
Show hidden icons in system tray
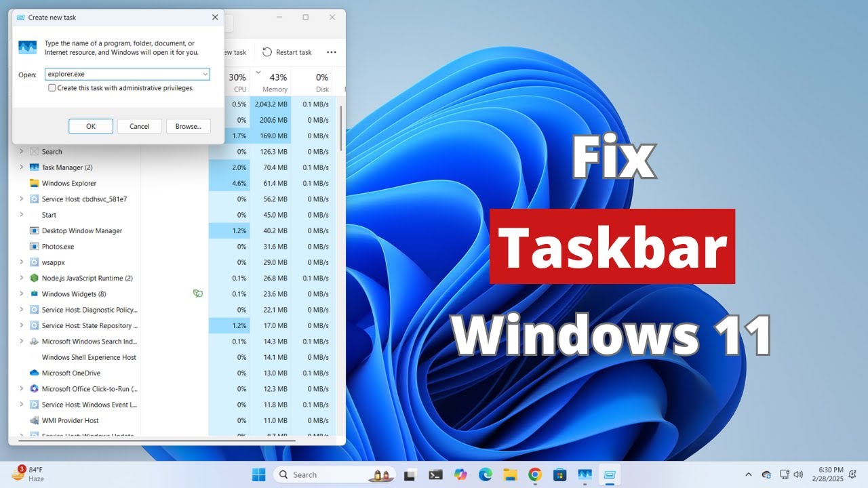click(749, 474)
